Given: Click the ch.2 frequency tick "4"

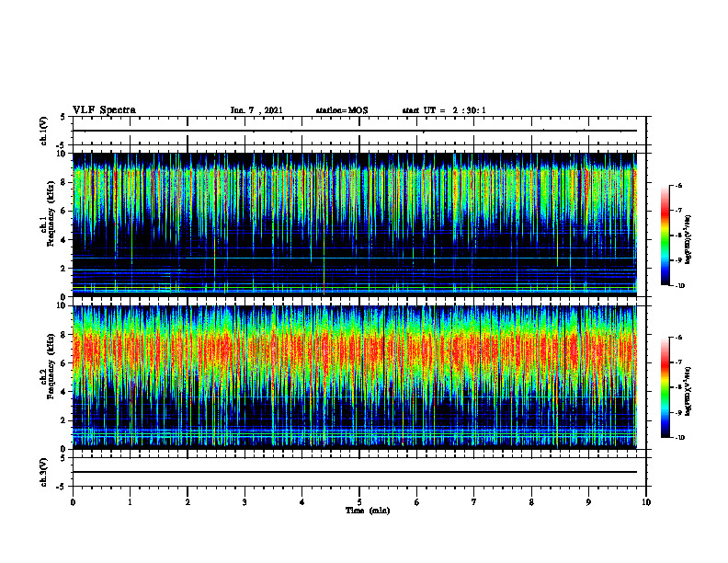Looking at the screenshot, I should click(64, 392).
